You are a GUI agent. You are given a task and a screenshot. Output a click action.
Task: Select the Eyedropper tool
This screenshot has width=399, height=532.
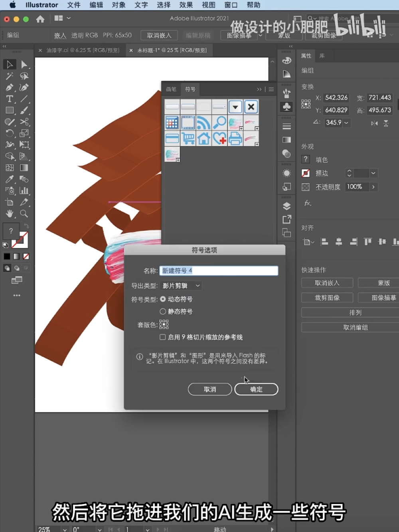point(10,179)
